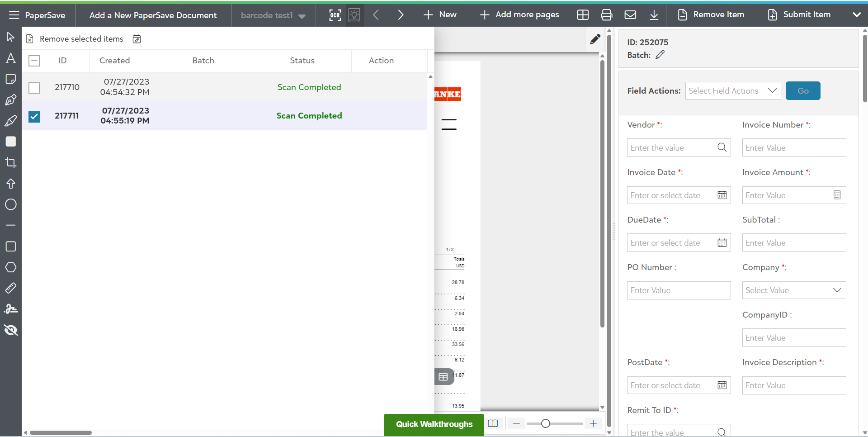The height and width of the screenshot is (437, 868).
Task: Click the print icon in top toolbar
Action: coord(606,15)
